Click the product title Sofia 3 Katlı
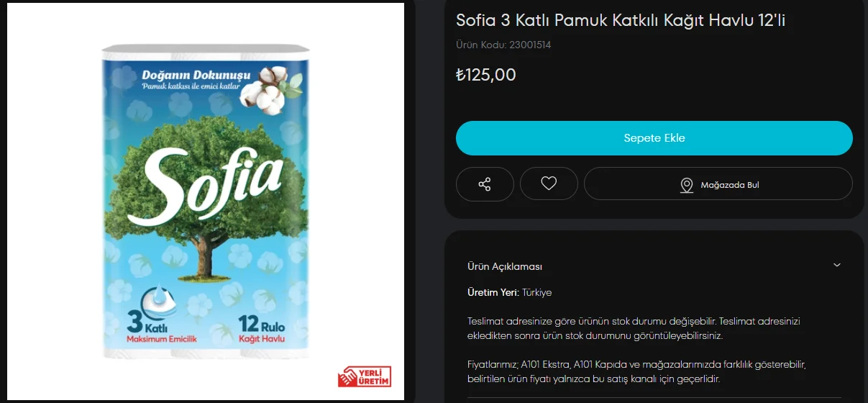Screen dimensions: 868x403 point(620,21)
